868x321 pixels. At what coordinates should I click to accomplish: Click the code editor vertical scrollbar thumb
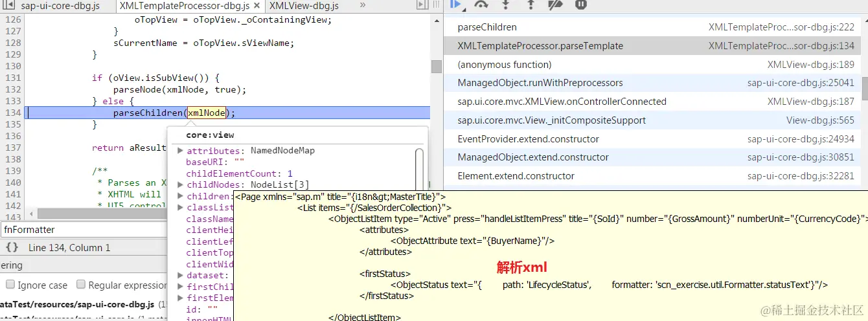pyautogui.click(x=437, y=67)
